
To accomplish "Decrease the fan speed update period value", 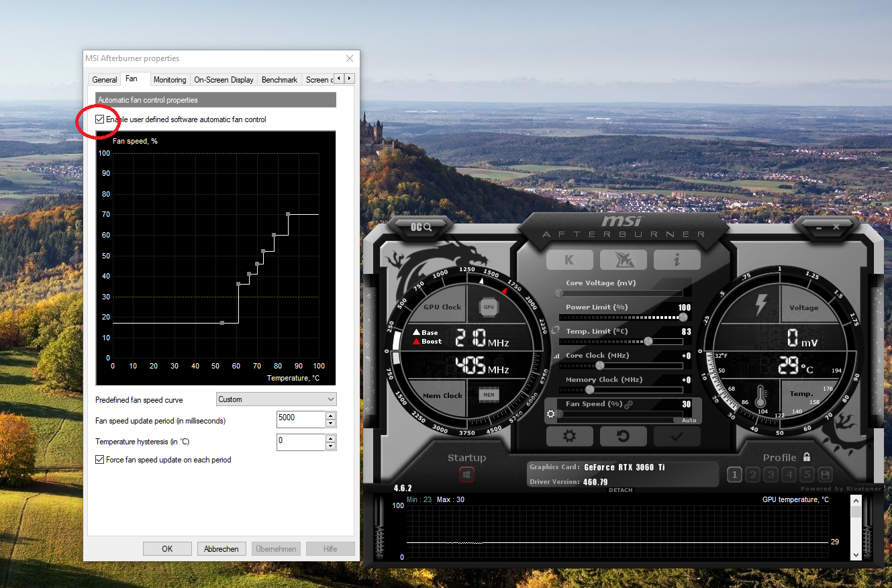I will 330,424.
